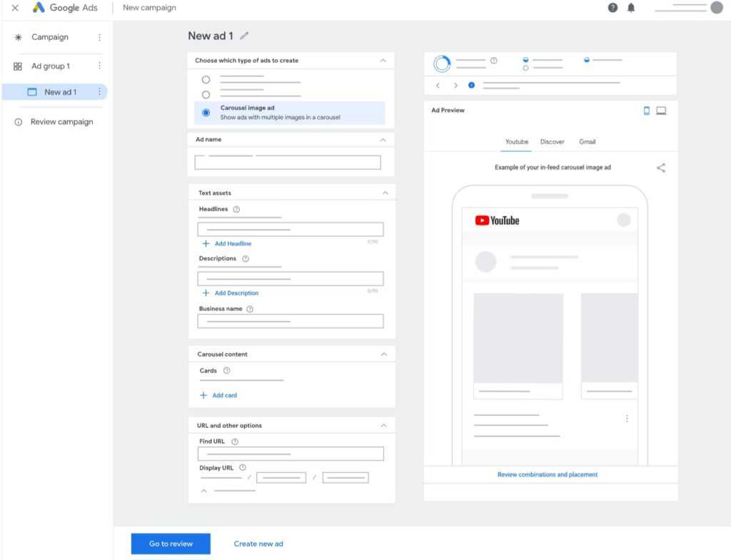Collapse the URL and other options section
731x560 pixels.
coord(384,425)
